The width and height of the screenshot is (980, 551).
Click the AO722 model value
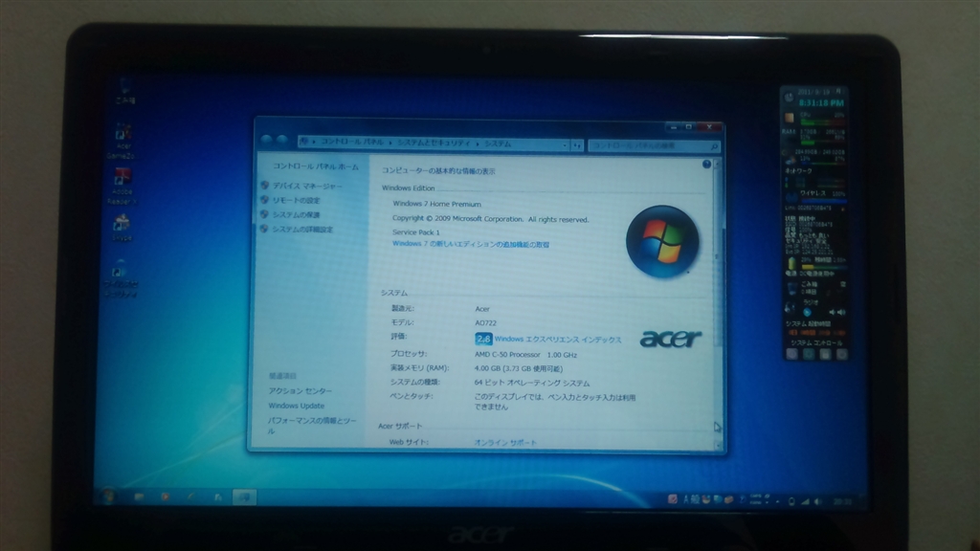[x=485, y=323]
